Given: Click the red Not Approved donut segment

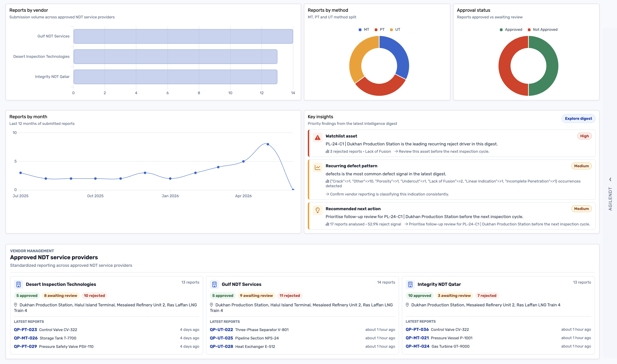Looking at the screenshot, I should [x=504, y=66].
